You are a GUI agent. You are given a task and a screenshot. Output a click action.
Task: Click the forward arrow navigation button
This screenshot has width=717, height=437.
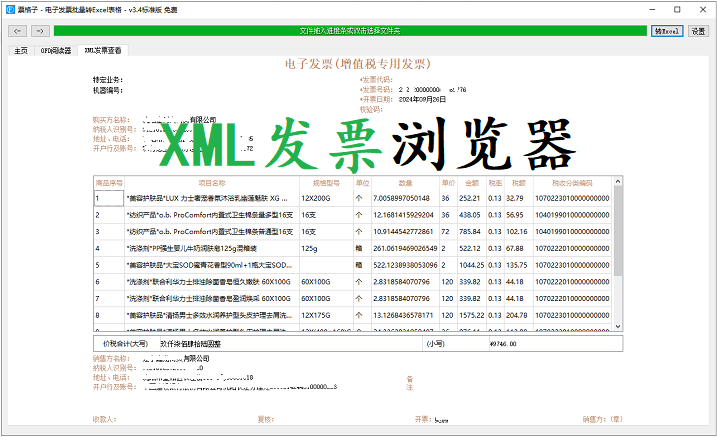point(38,31)
